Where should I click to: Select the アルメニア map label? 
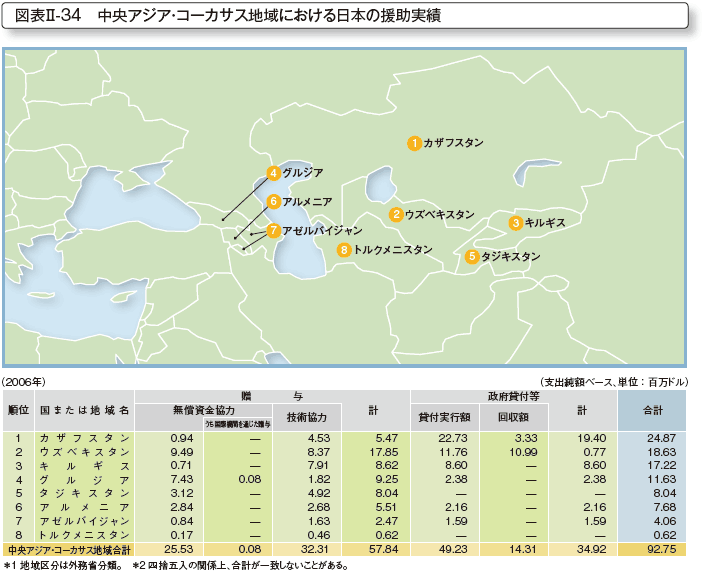coord(308,202)
